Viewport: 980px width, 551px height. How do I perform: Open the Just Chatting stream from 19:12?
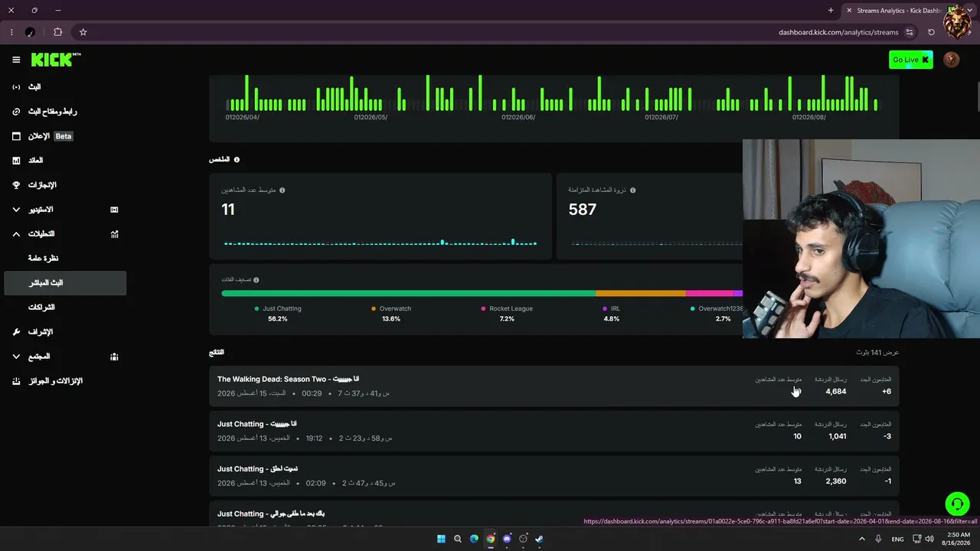pyautogui.click(x=554, y=431)
